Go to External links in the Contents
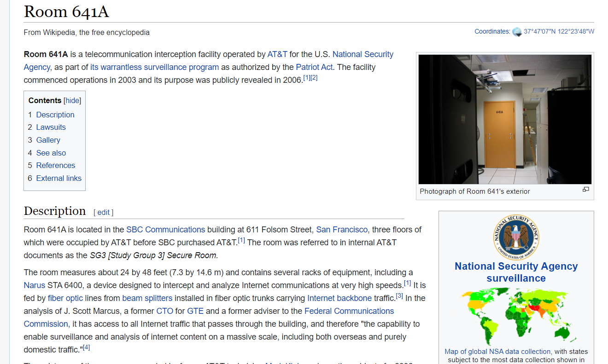 [59, 178]
